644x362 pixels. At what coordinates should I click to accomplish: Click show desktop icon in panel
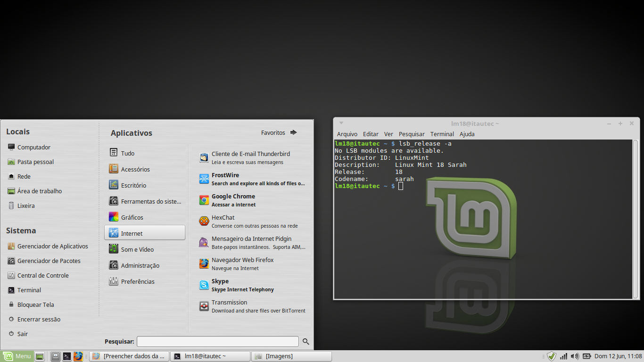(x=40, y=356)
